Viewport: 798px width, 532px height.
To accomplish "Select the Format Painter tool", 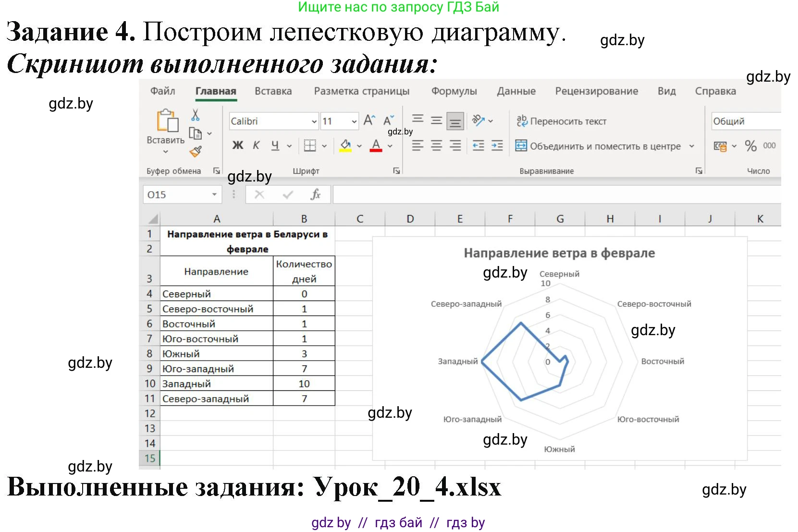I will coord(196,150).
